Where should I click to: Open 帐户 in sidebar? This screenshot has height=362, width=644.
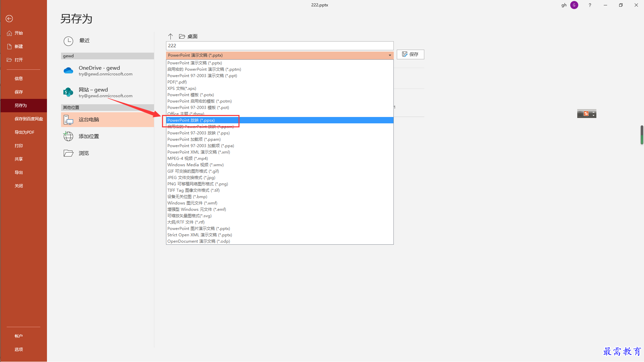click(23, 336)
